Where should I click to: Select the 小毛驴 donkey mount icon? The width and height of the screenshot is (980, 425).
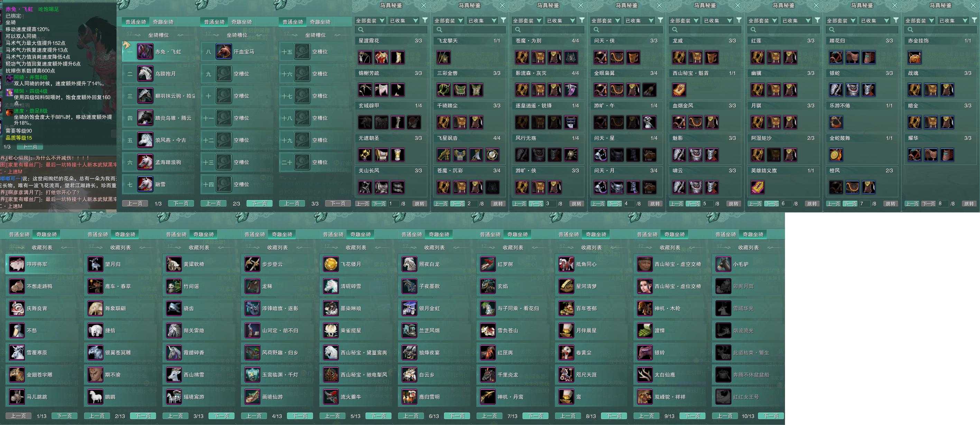(x=723, y=264)
